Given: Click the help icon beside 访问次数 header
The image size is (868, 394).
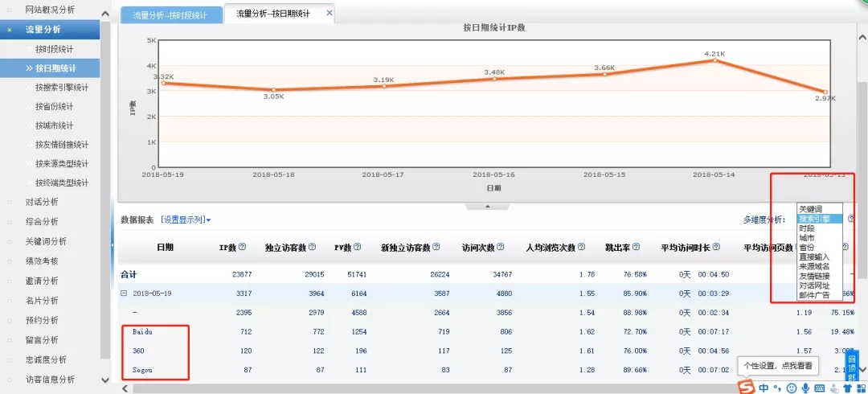Looking at the screenshot, I should (x=501, y=247).
